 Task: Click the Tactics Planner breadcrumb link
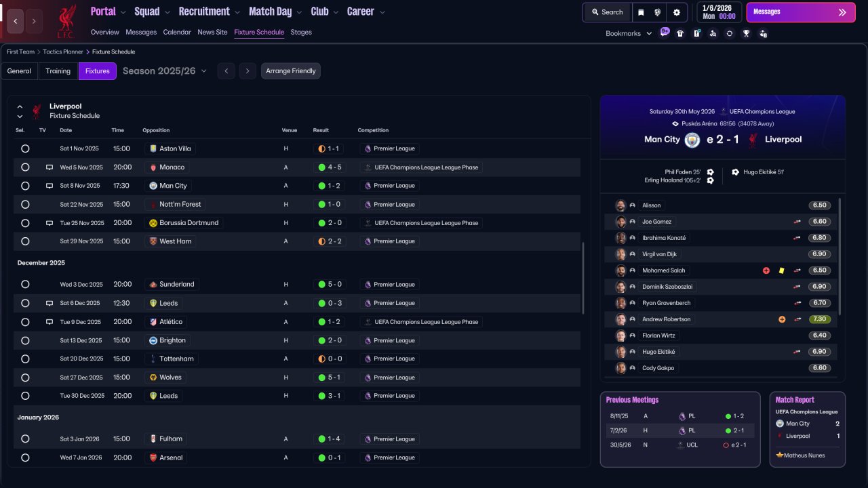[x=63, y=52]
